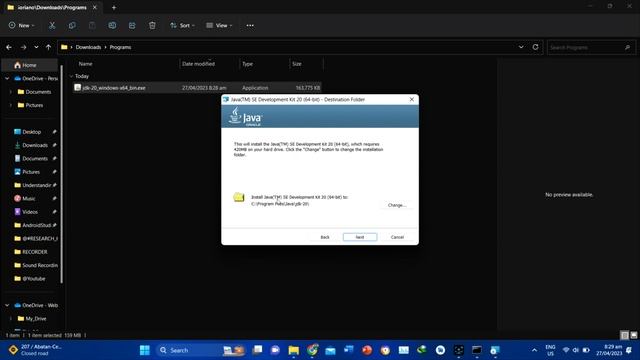Click the Cut icon in Explorer toolbar
The height and width of the screenshot is (360, 640).
[x=52, y=25]
